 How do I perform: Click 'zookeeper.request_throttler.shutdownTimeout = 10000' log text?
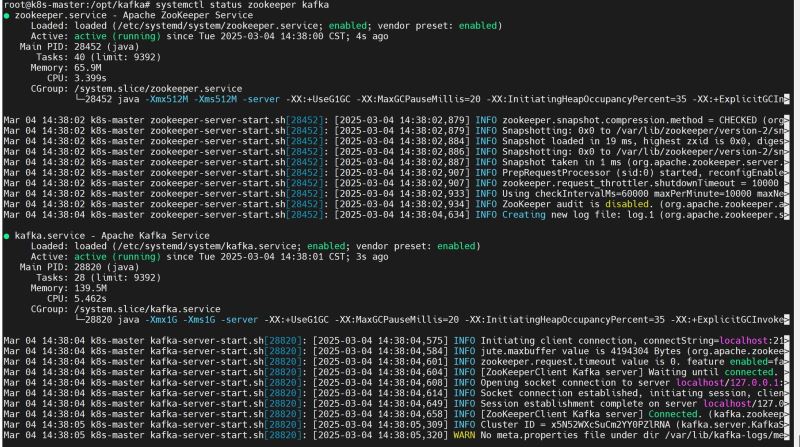point(640,183)
